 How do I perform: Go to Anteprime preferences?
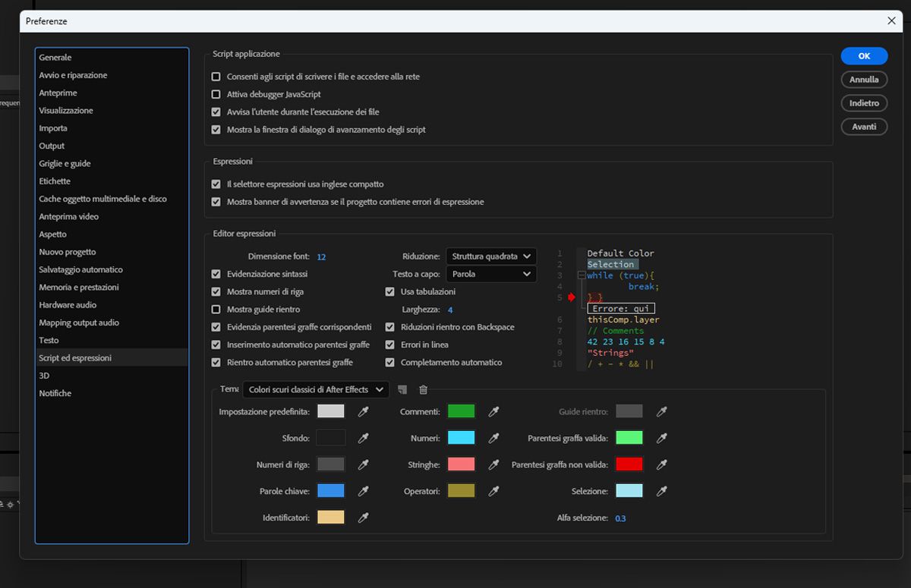pos(112,93)
